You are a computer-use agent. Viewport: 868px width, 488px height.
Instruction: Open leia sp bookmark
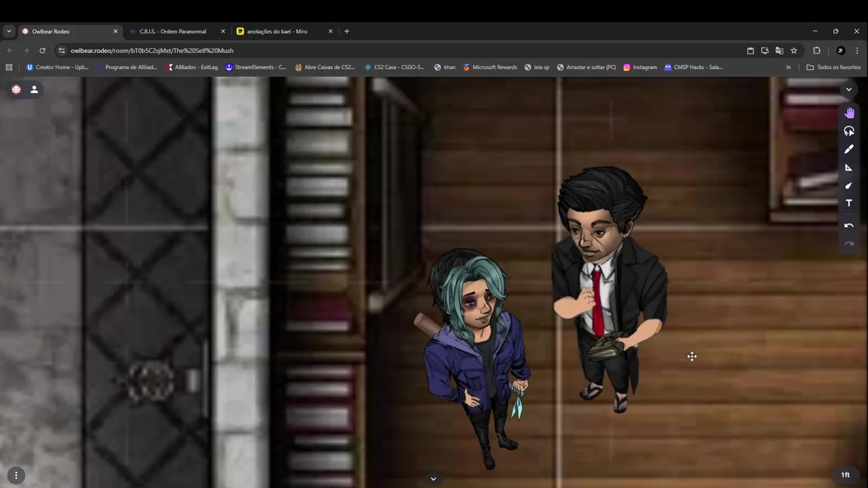click(x=537, y=67)
